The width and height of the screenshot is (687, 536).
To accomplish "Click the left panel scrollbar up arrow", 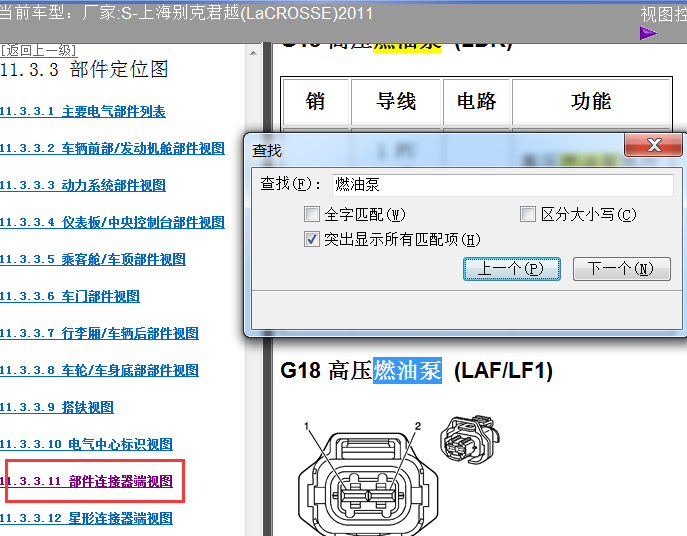I will click(x=253, y=53).
